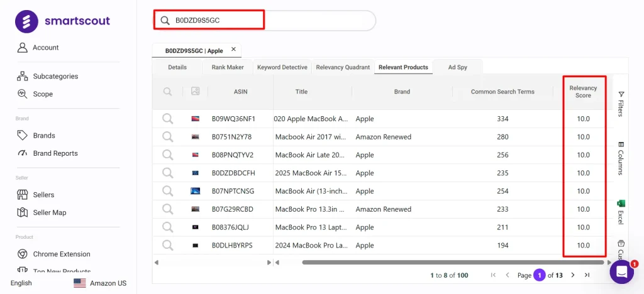
Task: Go to the first page
Action: point(493,275)
